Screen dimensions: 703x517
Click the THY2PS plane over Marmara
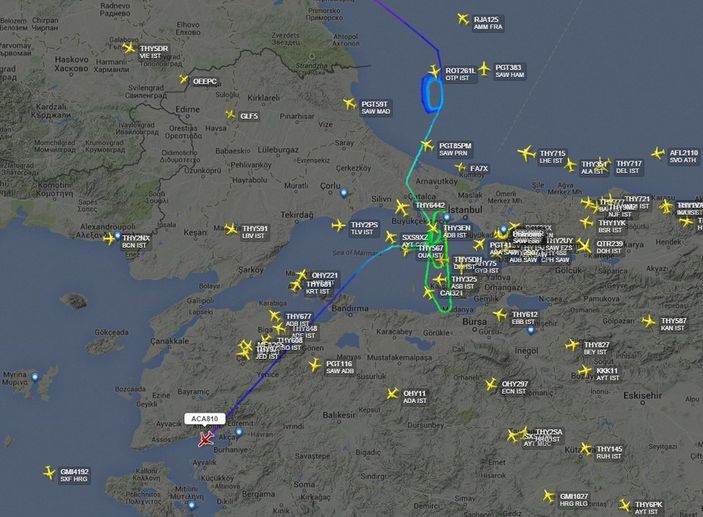click(339, 225)
